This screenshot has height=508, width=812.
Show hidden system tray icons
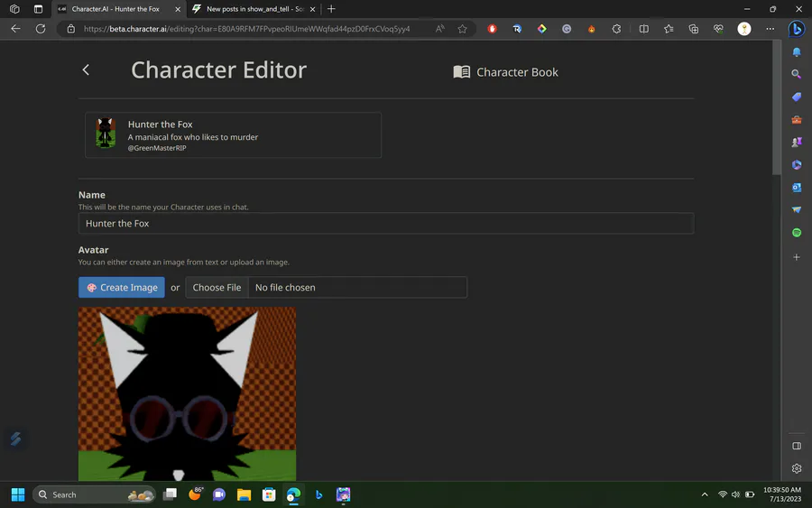(705, 495)
